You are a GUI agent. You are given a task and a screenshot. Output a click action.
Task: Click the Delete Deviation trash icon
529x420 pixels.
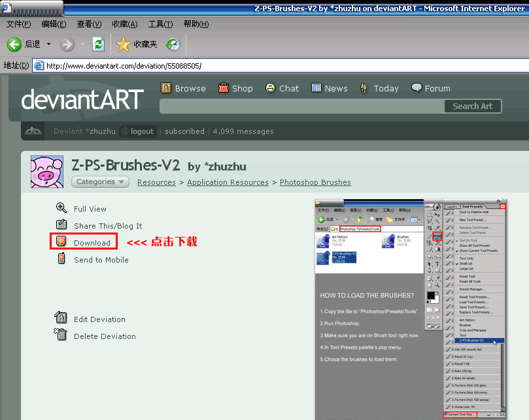pos(61,334)
